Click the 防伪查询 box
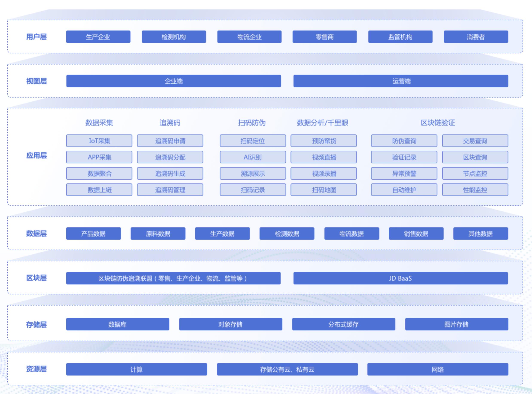 404,141
